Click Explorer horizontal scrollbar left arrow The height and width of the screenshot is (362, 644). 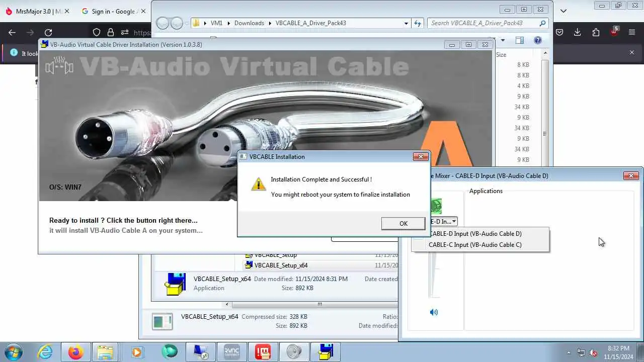pyautogui.click(x=227, y=304)
